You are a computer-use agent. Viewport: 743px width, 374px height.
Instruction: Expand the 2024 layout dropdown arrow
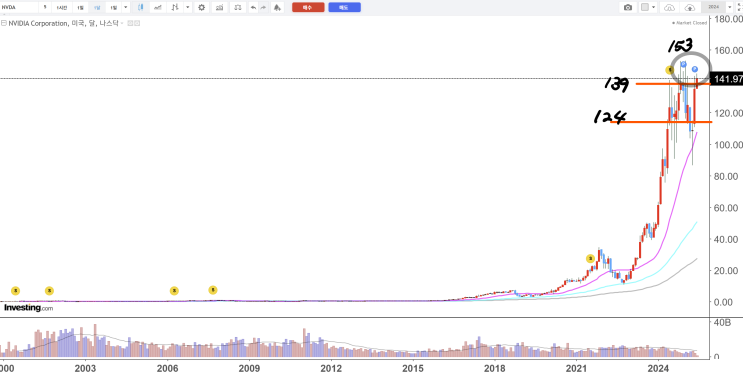730,7
